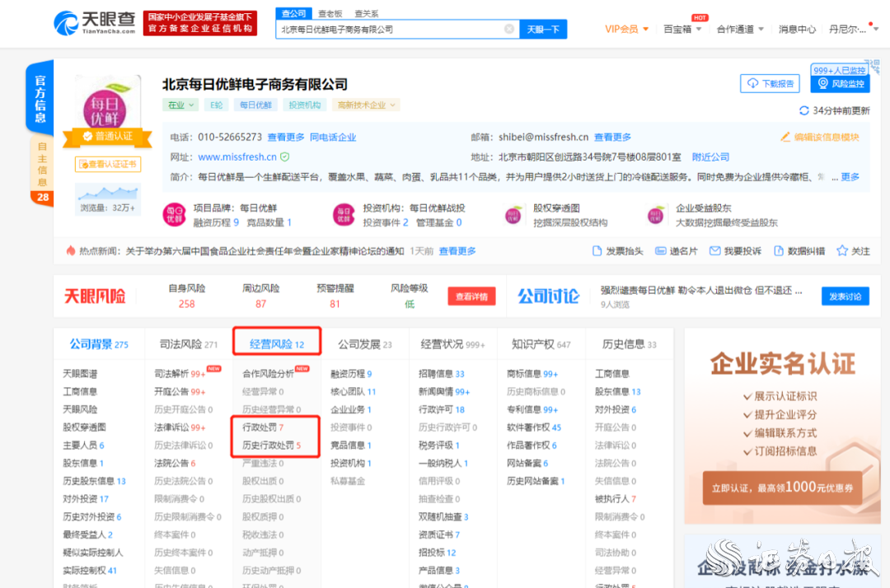890x588 pixels.
Task: Click the 查看详情 red button
Action: click(471, 296)
